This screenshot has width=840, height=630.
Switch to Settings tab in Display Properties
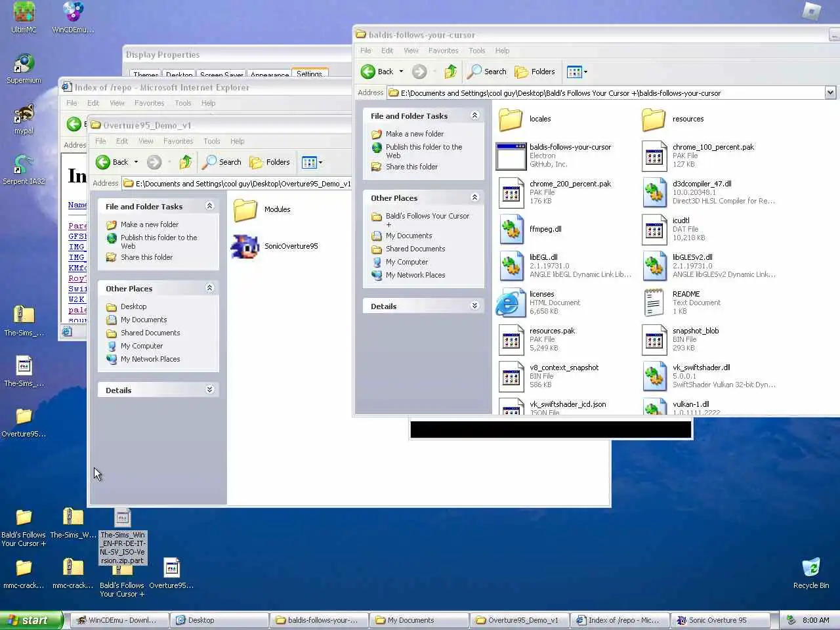(x=309, y=74)
